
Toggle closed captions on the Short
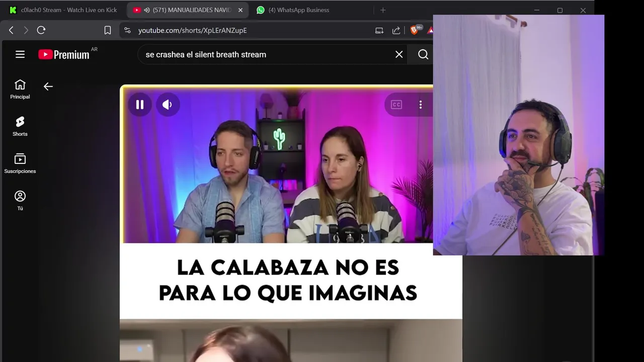pos(396,105)
